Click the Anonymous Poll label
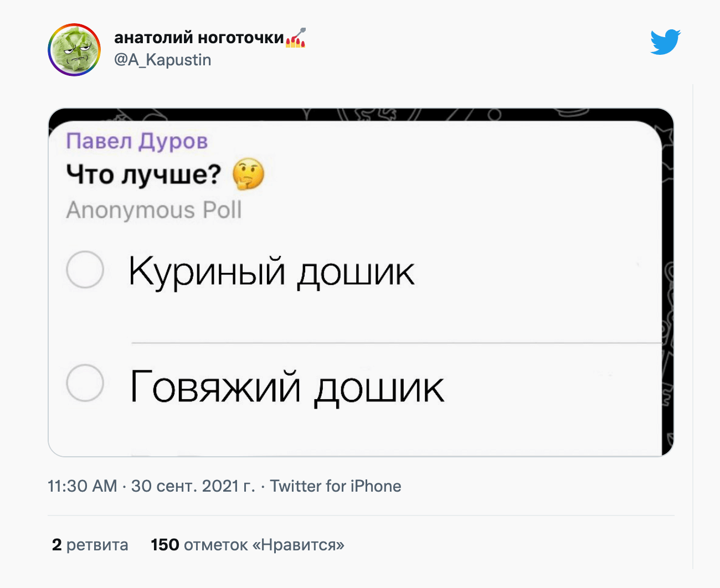This screenshot has height=588, width=720. click(154, 210)
